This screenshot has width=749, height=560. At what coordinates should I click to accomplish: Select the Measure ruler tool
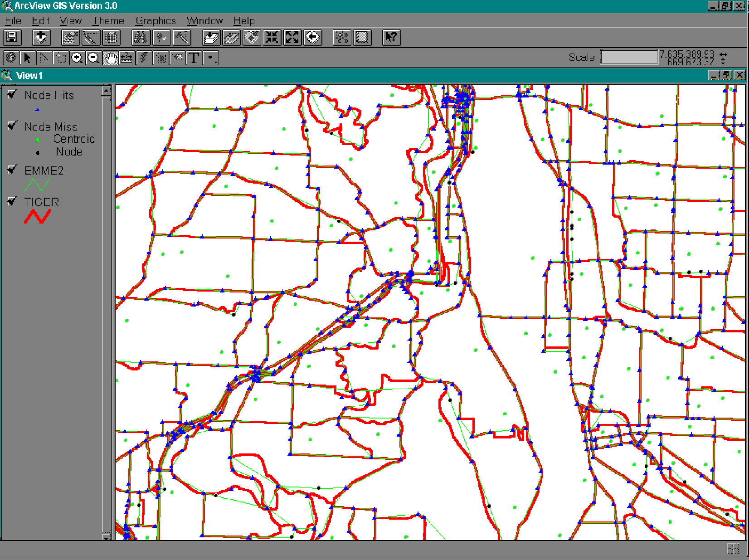click(127, 58)
